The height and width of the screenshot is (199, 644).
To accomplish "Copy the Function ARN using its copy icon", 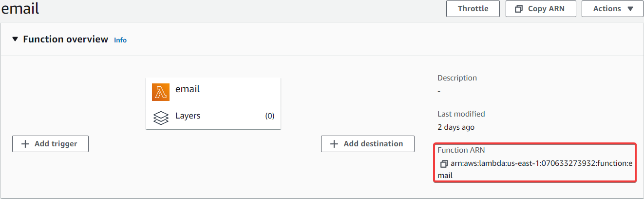I will [443, 164].
